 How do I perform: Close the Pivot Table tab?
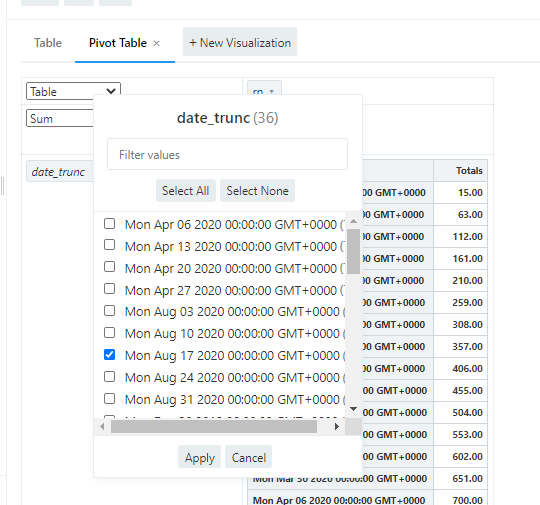[x=156, y=43]
